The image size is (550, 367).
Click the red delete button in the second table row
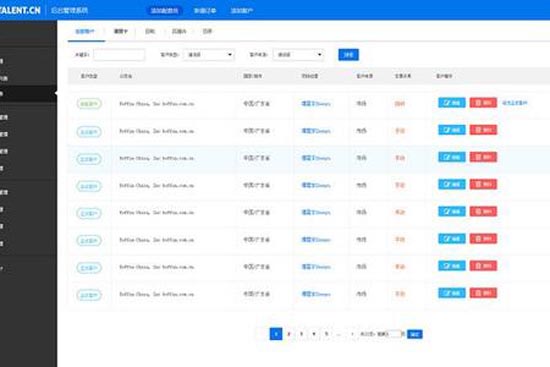483,130
